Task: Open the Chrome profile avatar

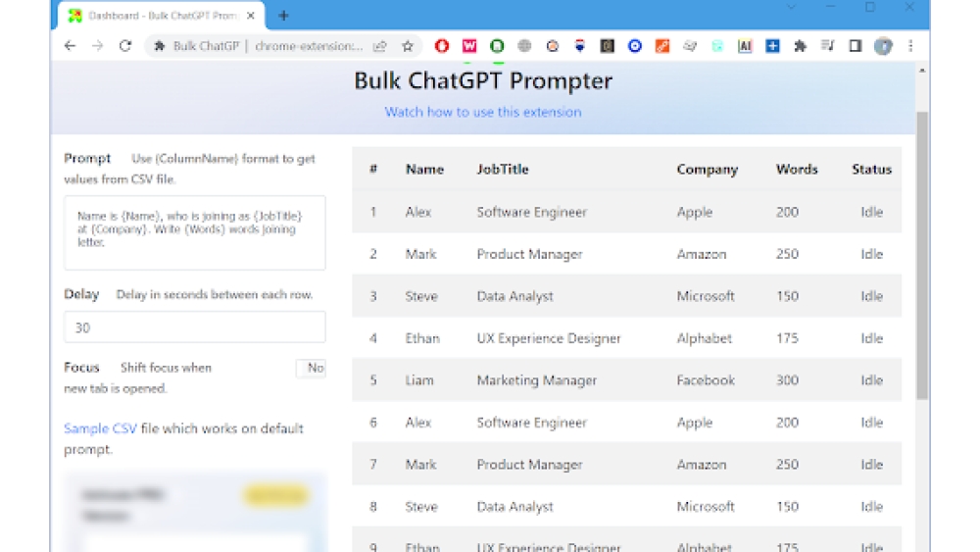Action: coord(883,46)
